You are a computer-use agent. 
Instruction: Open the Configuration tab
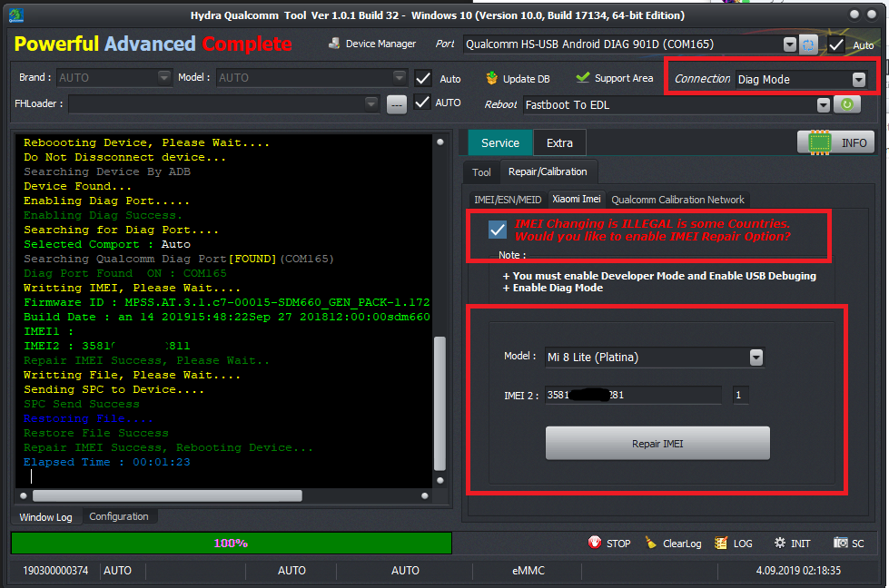(119, 516)
